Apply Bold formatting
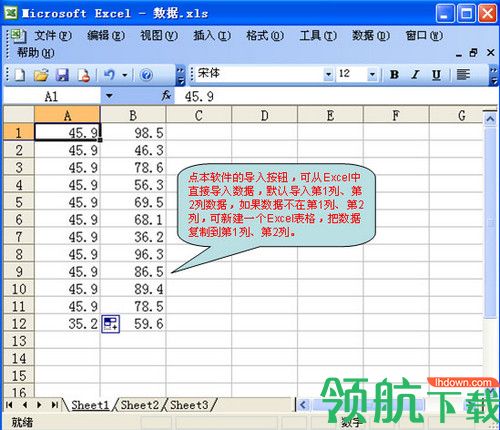 click(394, 74)
